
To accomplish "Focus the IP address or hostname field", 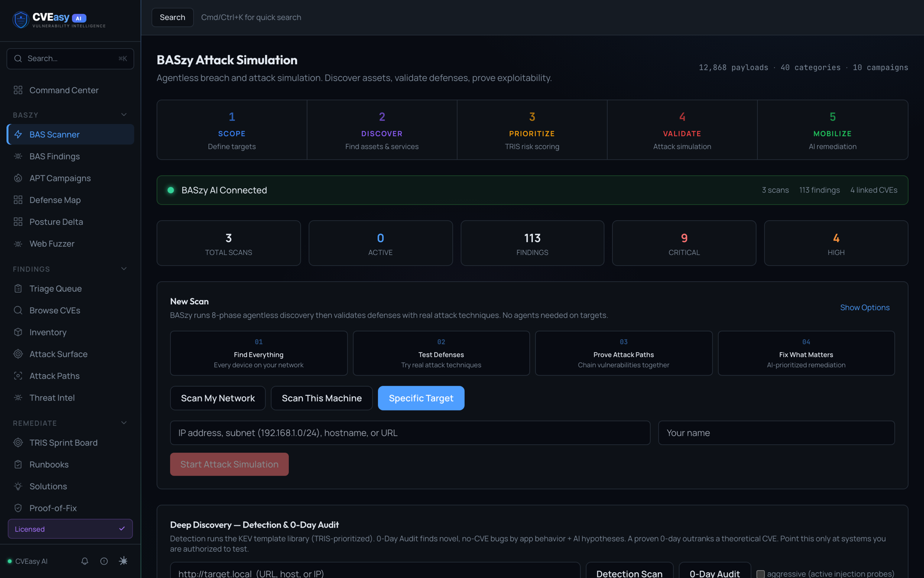I will [x=410, y=433].
